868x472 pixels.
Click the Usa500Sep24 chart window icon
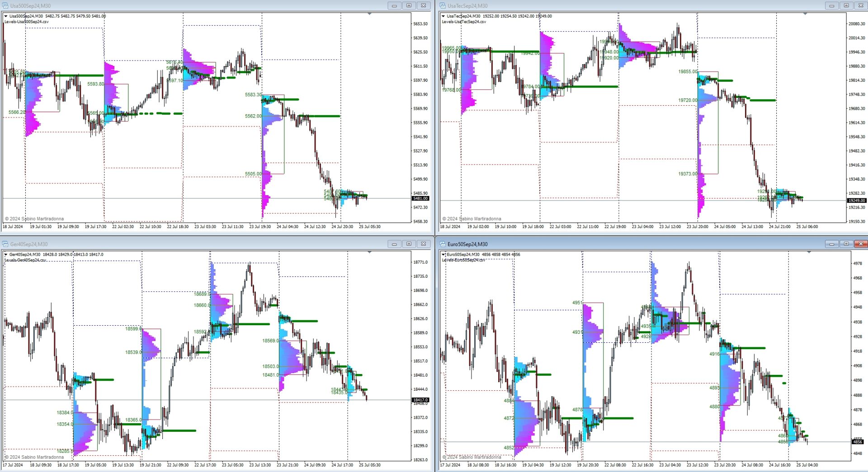point(5,6)
